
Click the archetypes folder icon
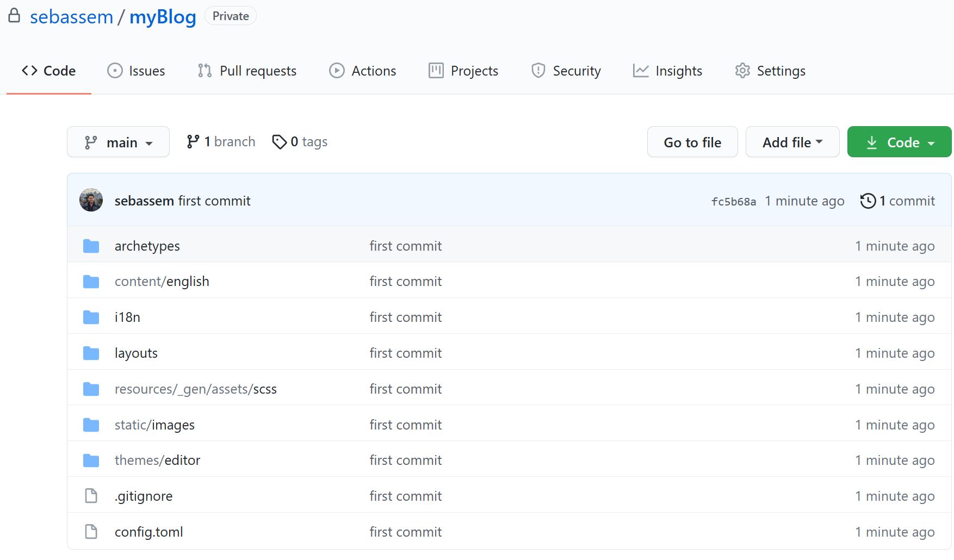pos(91,246)
